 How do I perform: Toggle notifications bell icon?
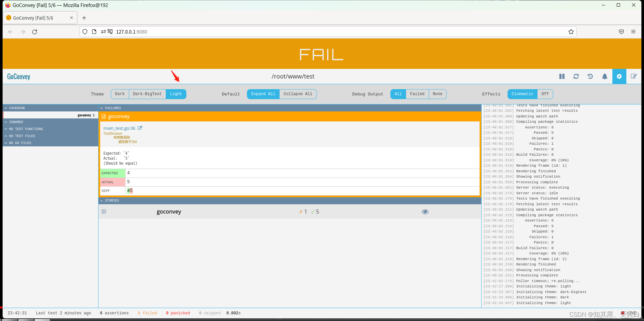pos(605,77)
